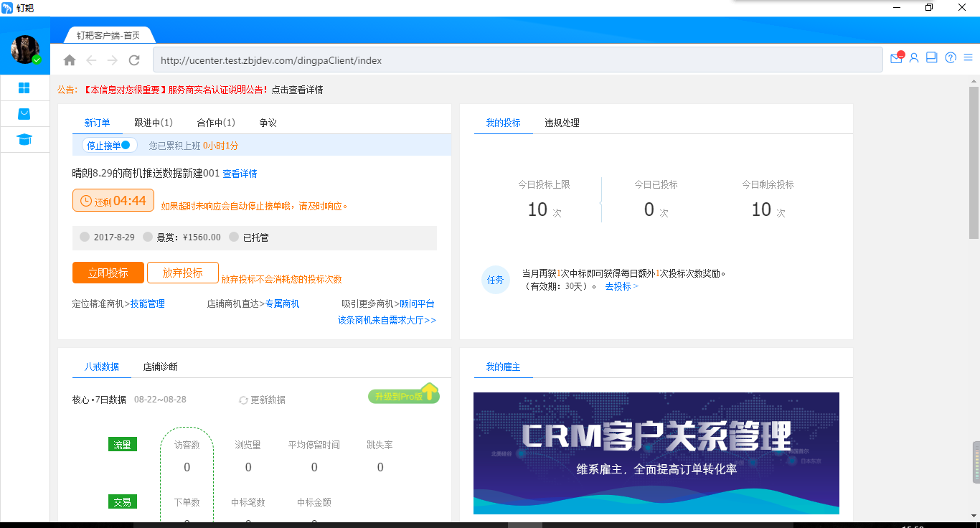Click the URL address field

(517, 60)
